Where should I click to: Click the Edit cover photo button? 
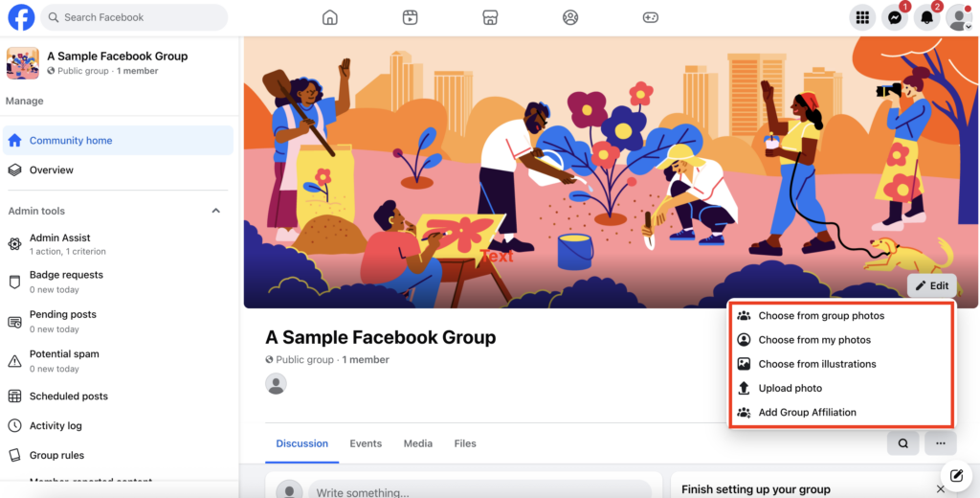931,285
